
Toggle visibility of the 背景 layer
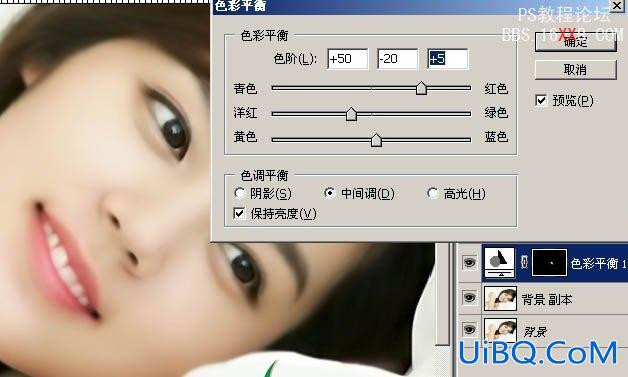[x=469, y=330]
